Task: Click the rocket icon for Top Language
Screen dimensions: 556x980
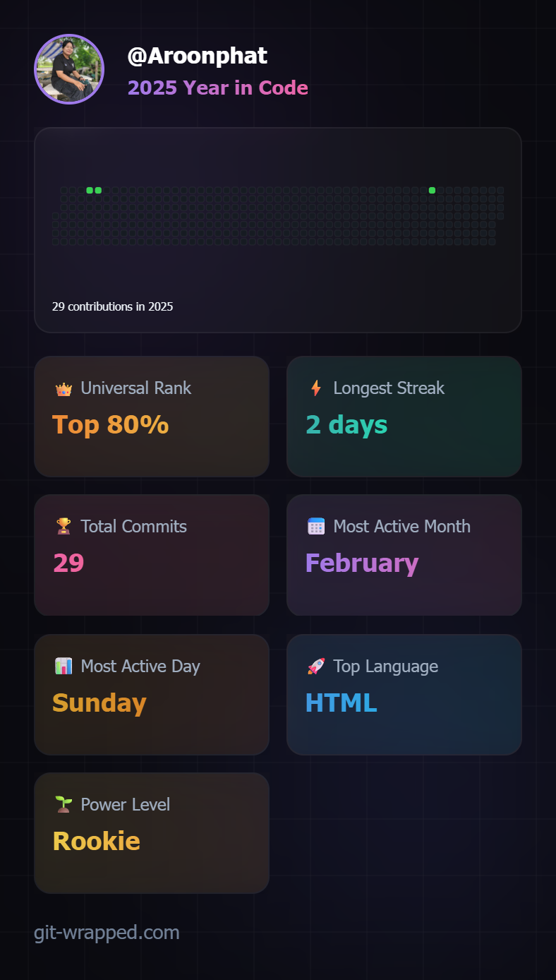Action: pos(316,666)
